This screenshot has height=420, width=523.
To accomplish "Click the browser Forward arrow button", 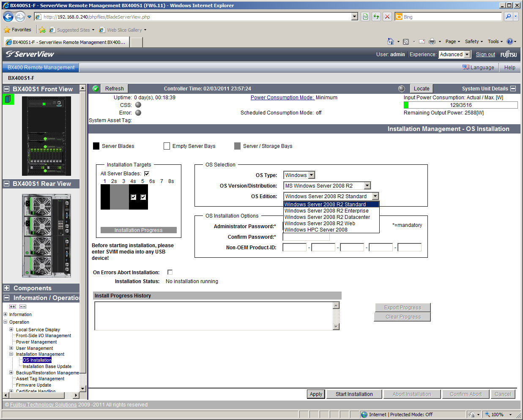I will click(x=19, y=17).
